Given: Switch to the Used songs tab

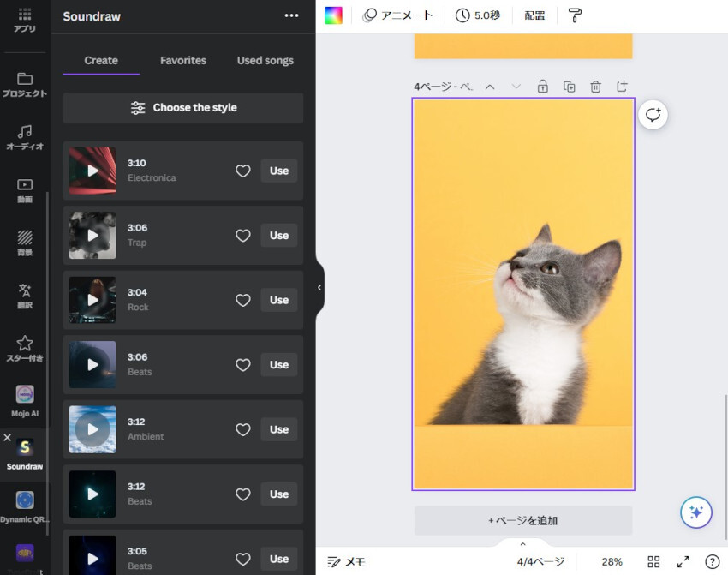Looking at the screenshot, I should click(265, 61).
